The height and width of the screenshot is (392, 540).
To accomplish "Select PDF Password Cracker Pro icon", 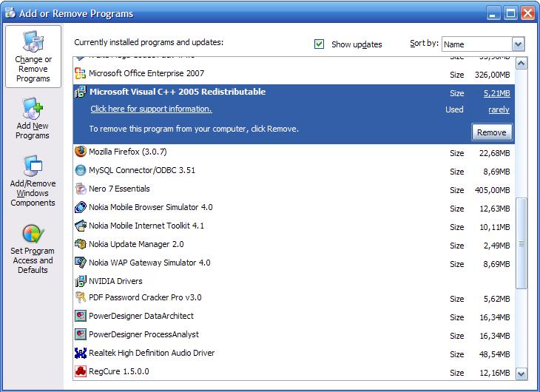I will [80, 297].
